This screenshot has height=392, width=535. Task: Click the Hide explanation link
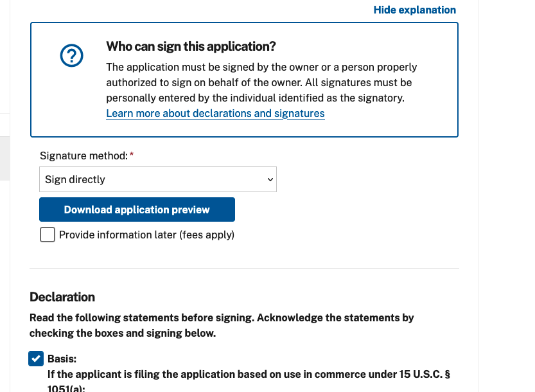[414, 10]
